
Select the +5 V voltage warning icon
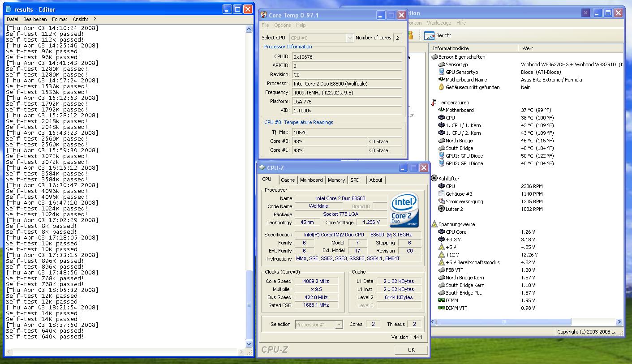(442, 247)
